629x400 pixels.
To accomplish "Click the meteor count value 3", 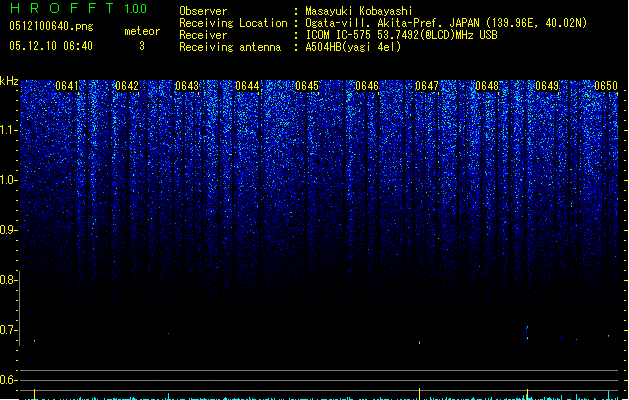I will click(x=142, y=46).
